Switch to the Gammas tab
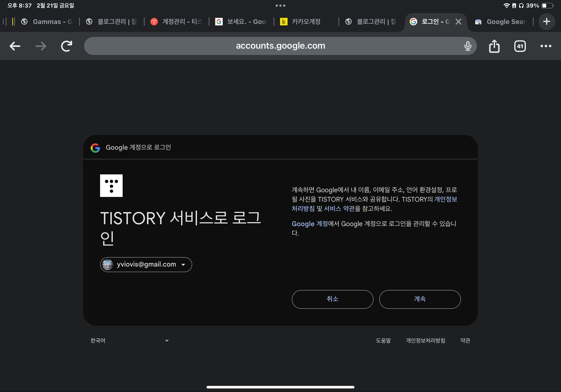The width and height of the screenshot is (561, 392). (47, 22)
